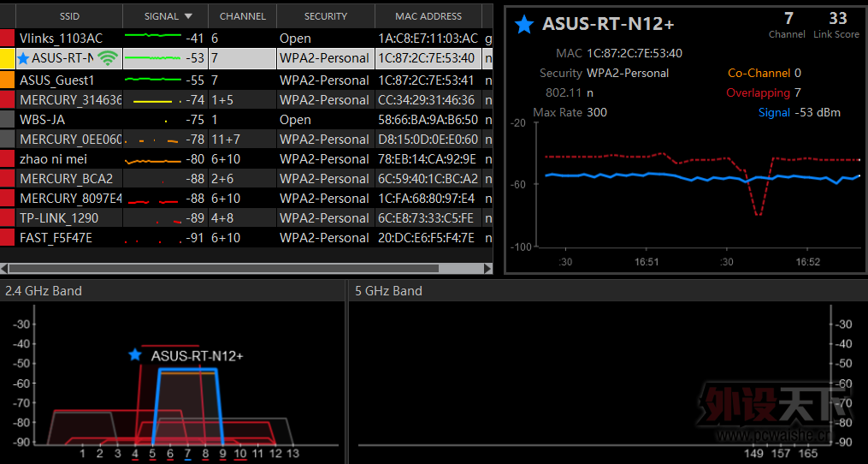
Task: Click channel 149 on 5 GHz axis
Action: coord(753,454)
